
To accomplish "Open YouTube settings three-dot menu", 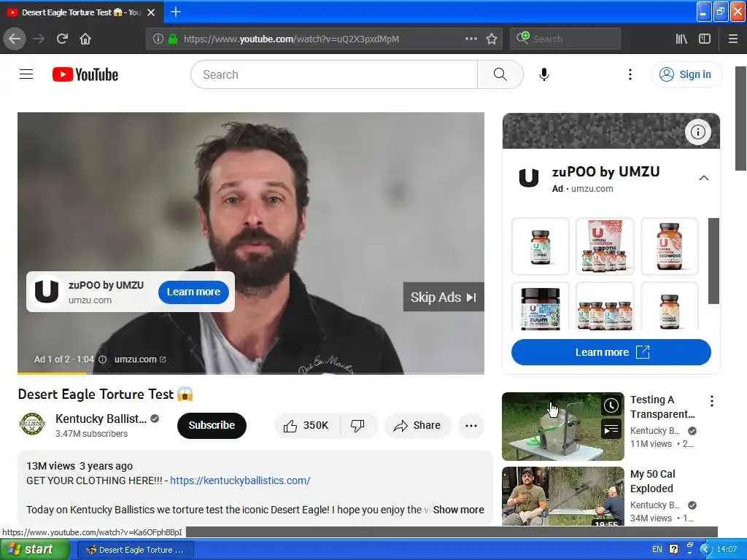I will 630,74.
